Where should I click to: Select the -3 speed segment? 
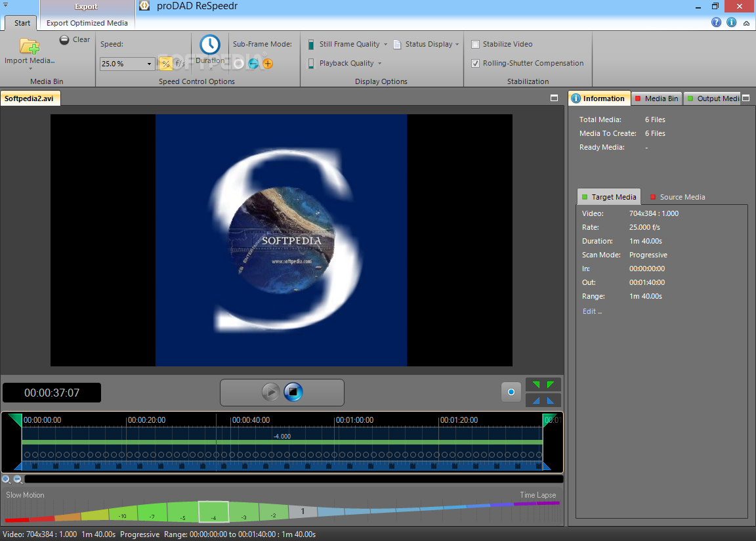pyautogui.click(x=244, y=513)
